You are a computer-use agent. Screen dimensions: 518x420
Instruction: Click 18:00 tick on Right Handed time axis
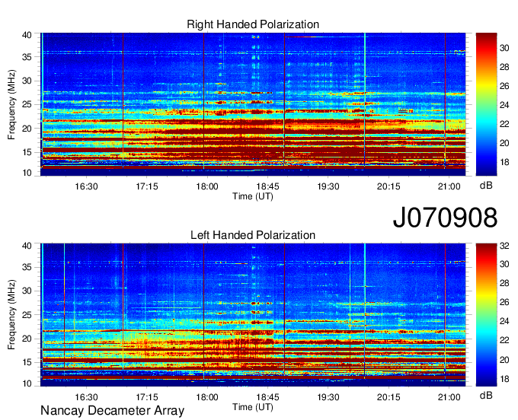pyautogui.click(x=207, y=186)
